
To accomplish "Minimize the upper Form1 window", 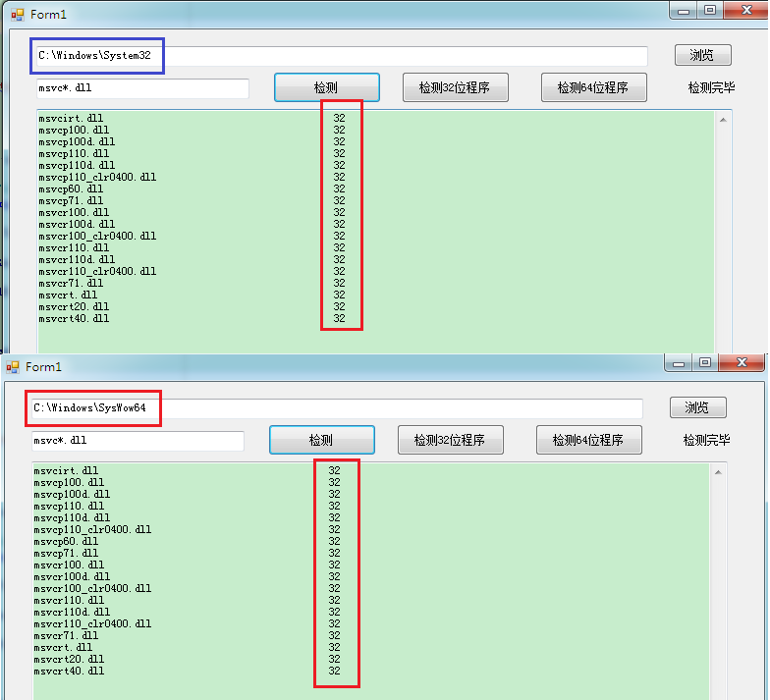I will pos(684,10).
